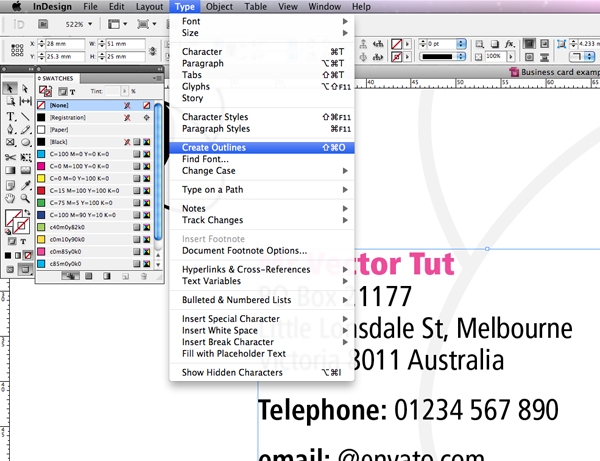Click Document Footnote Options...
Viewport: 600px width, 461px height.
[262, 251]
